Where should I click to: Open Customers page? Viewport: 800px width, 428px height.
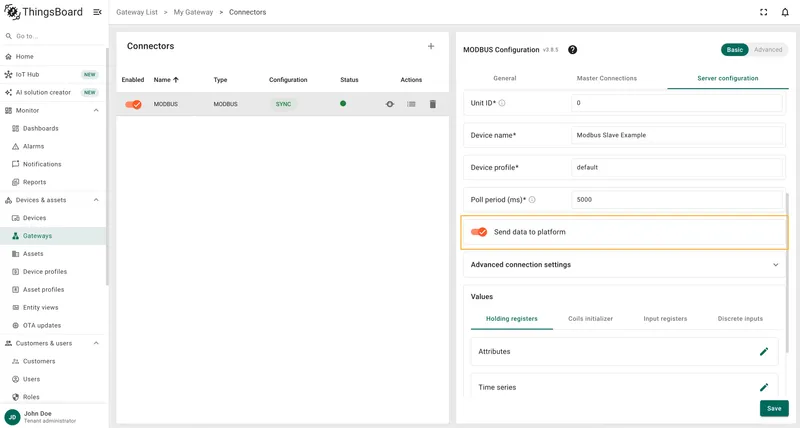coord(53,361)
